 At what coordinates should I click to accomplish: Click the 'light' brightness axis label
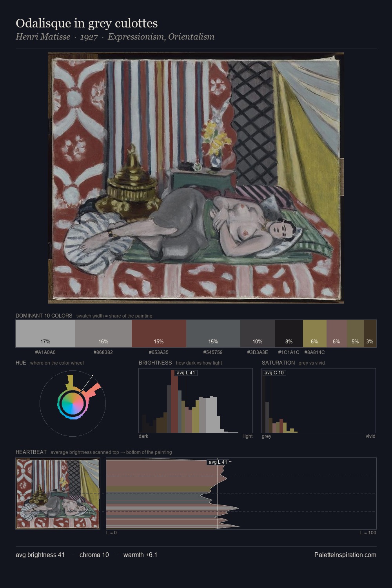tap(248, 436)
